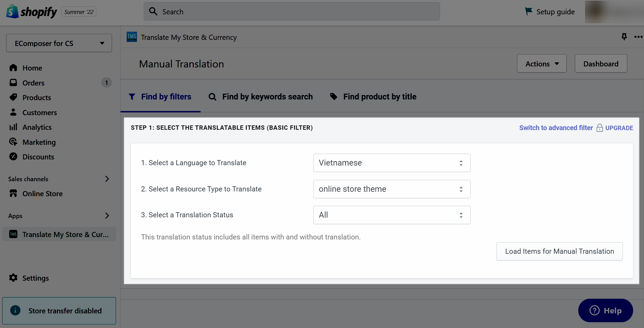Change the Resource Type to Translate dropdown
644x328 pixels.
click(391, 189)
